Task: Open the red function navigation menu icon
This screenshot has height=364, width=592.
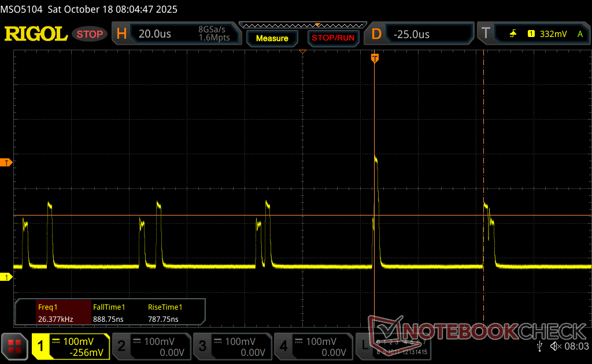Action: (x=15, y=347)
